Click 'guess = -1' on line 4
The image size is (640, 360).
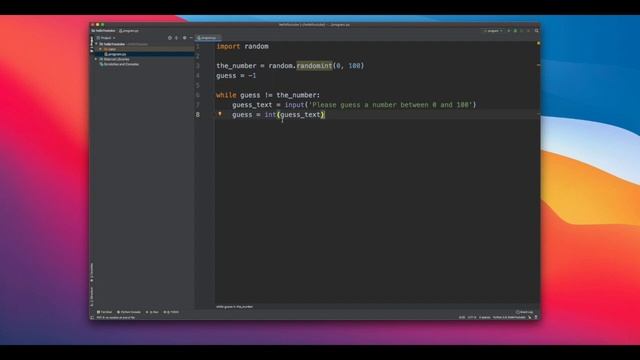coord(236,76)
